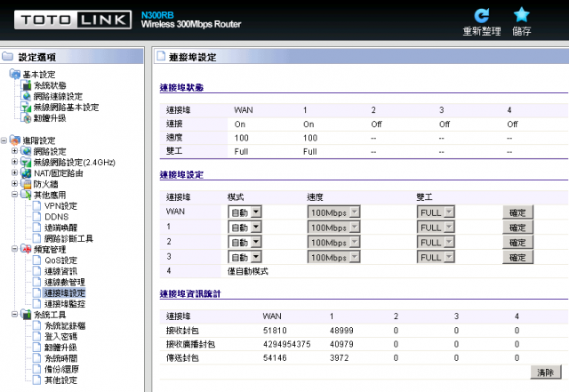Open 韌體升級 under 系統工具
The height and width of the screenshot is (392, 569).
click(x=60, y=348)
